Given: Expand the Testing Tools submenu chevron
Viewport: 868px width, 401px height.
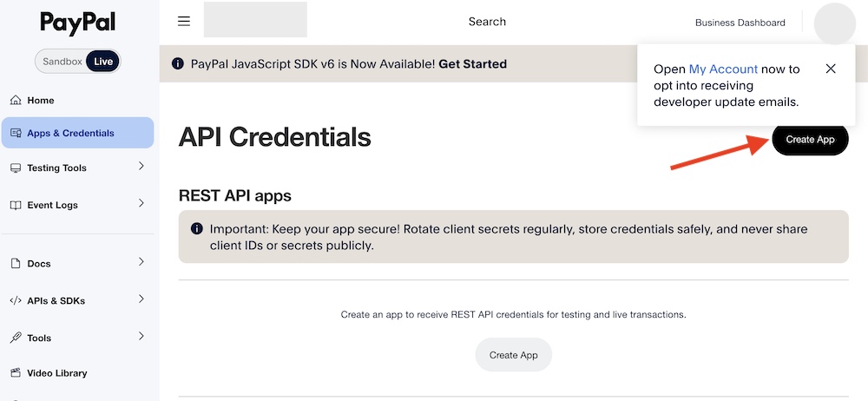Looking at the screenshot, I should click(141, 167).
